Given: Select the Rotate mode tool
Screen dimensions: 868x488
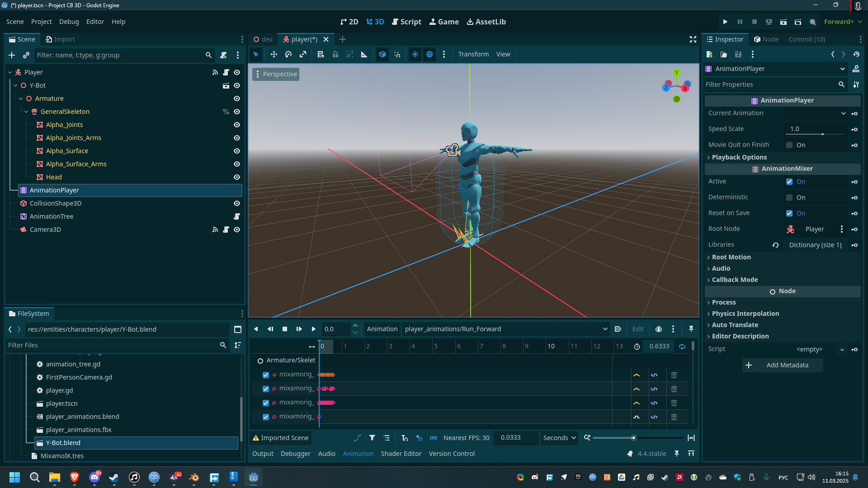Looking at the screenshot, I should 288,54.
